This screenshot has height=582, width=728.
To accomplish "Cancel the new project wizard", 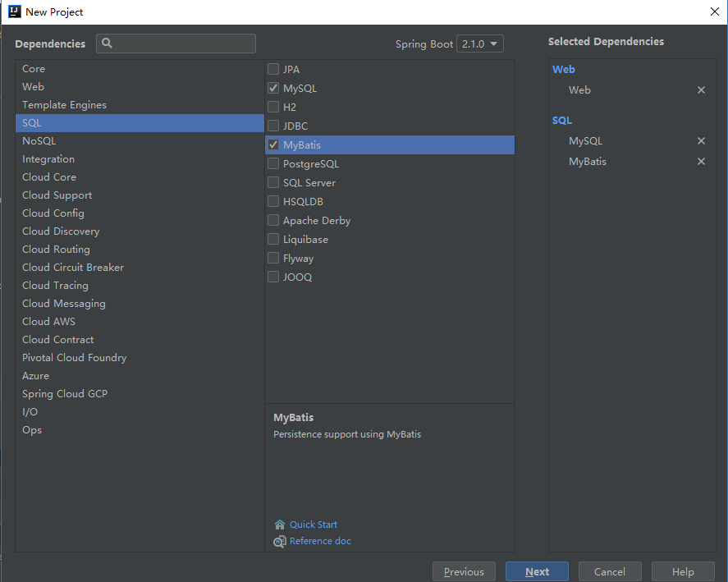I will (610, 572).
